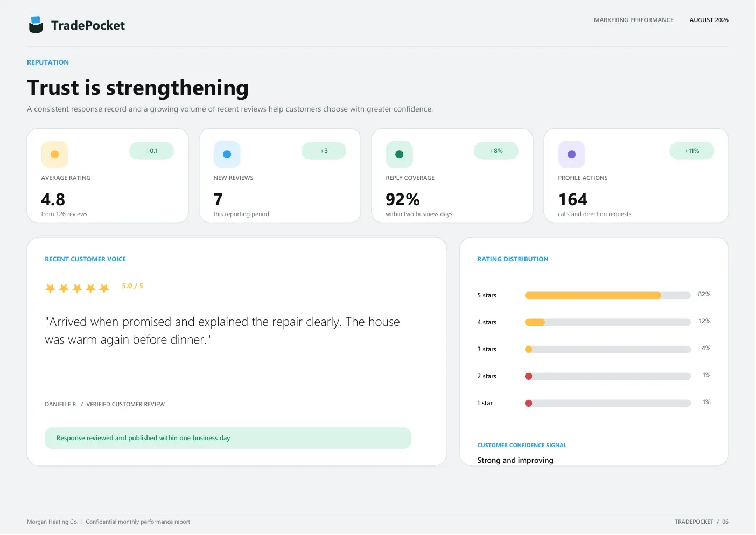Image resolution: width=756 pixels, height=535 pixels.
Task: Click the 3 stars distribution bar
Action: tap(607, 349)
